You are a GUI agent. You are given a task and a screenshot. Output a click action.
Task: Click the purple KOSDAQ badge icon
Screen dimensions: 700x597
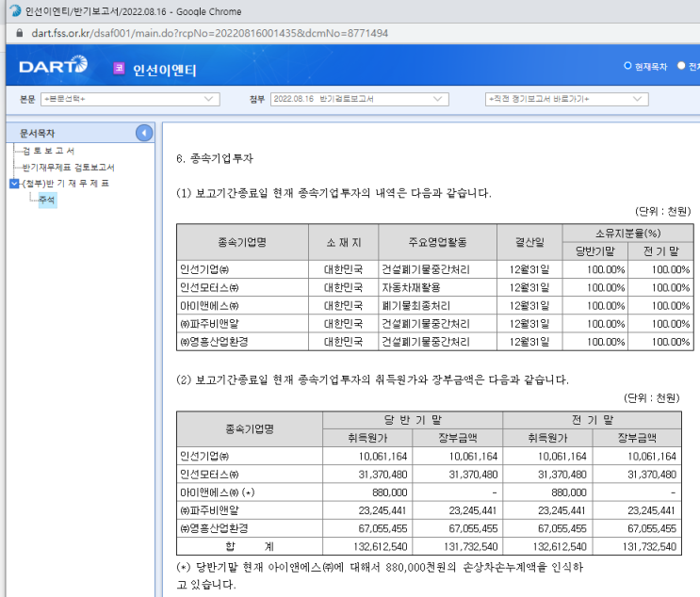point(119,68)
